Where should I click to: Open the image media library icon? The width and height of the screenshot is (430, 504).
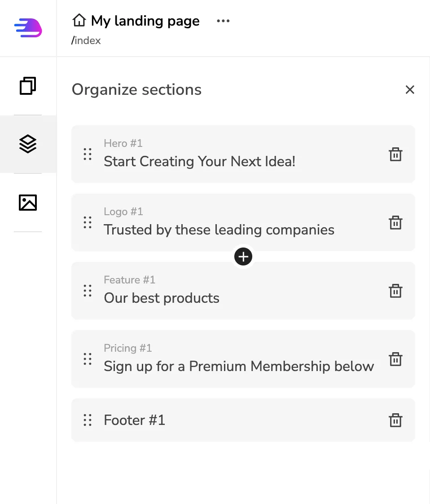coord(28,203)
